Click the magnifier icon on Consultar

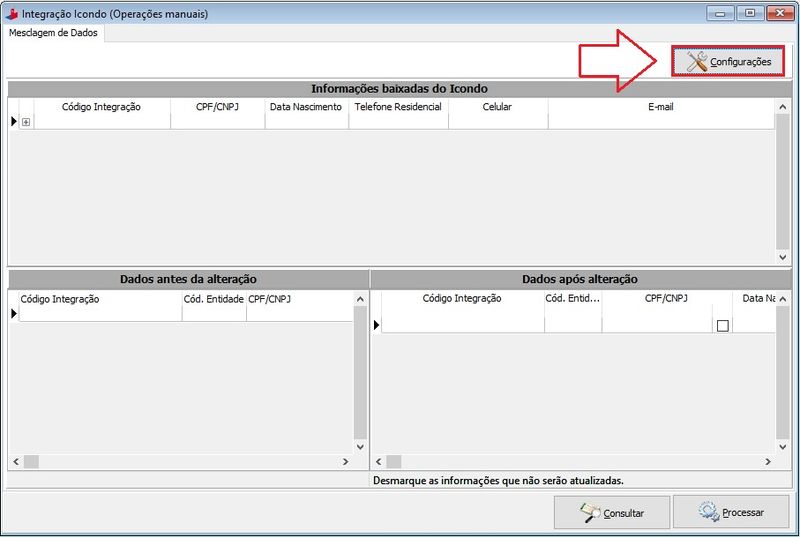pyautogui.click(x=590, y=512)
